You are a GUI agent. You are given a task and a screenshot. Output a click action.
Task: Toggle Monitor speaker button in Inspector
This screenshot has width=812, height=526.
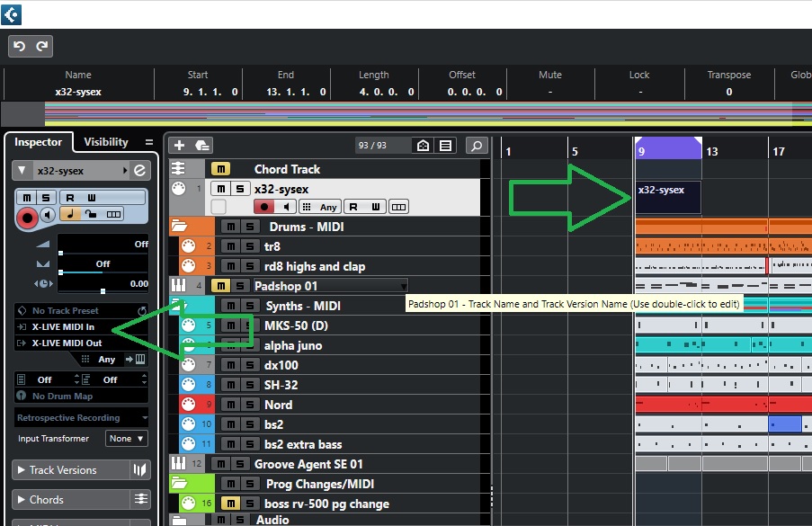pos(48,215)
